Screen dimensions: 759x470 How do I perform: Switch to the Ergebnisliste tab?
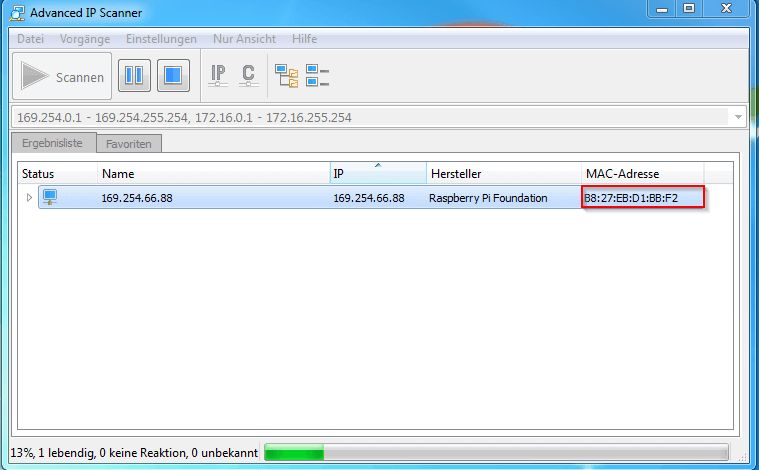pyautogui.click(x=53, y=143)
